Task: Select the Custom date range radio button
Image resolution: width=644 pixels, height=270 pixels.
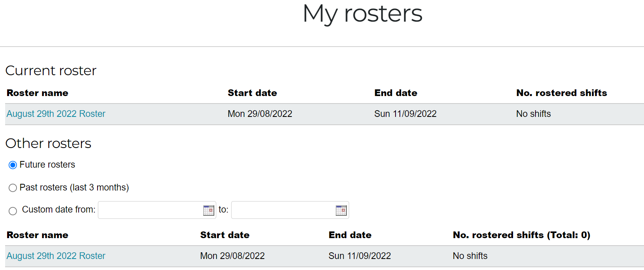Action: coord(13,211)
